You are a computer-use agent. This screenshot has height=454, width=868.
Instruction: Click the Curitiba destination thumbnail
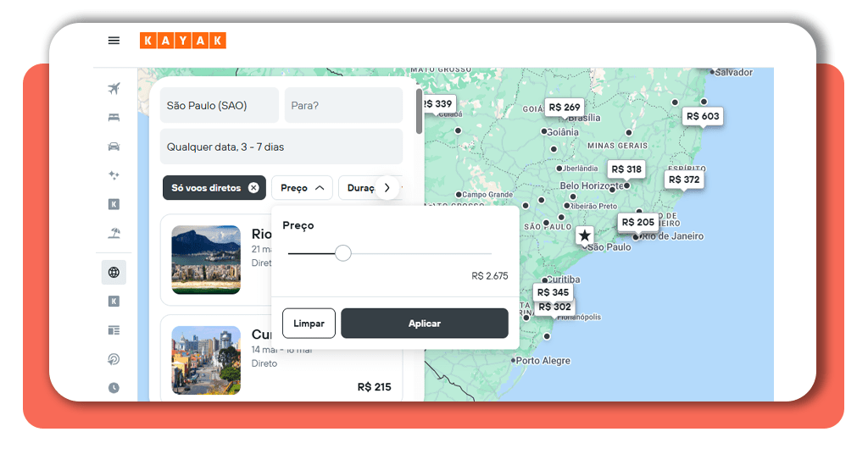[x=206, y=360]
